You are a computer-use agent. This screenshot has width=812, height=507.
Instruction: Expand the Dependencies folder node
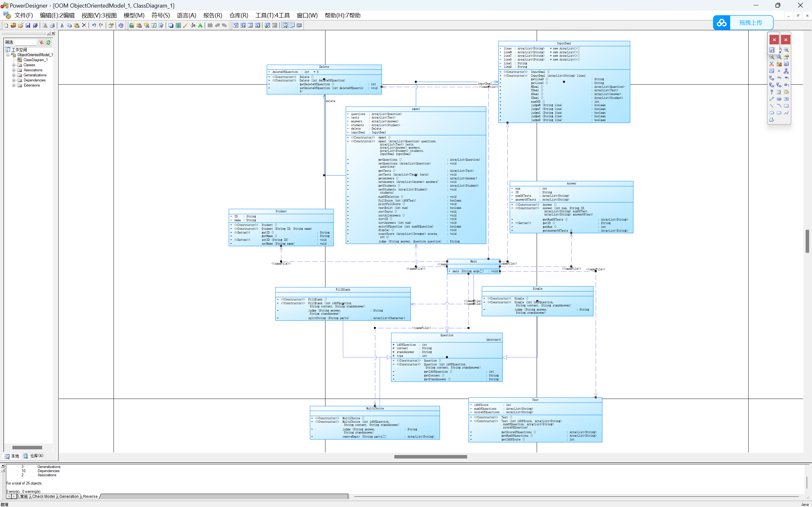coord(14,80)
